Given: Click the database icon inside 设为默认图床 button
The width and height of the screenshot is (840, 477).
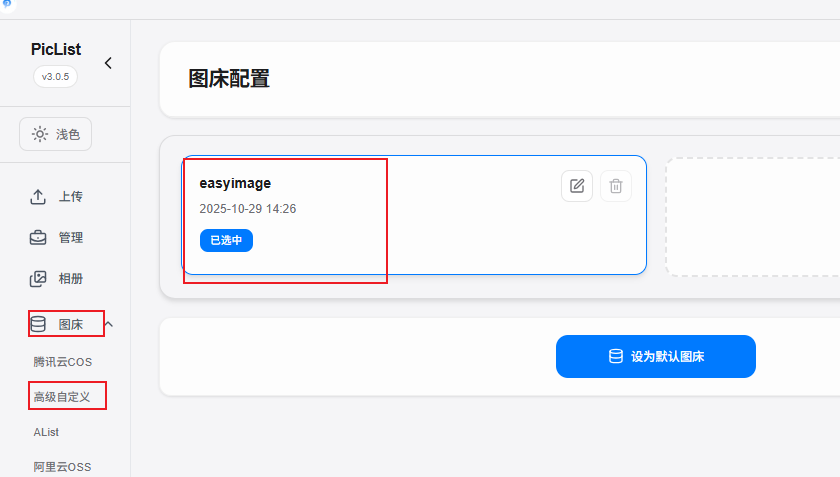Looking at the screenshot, I should pyautogui.click(x=616, y=356).
